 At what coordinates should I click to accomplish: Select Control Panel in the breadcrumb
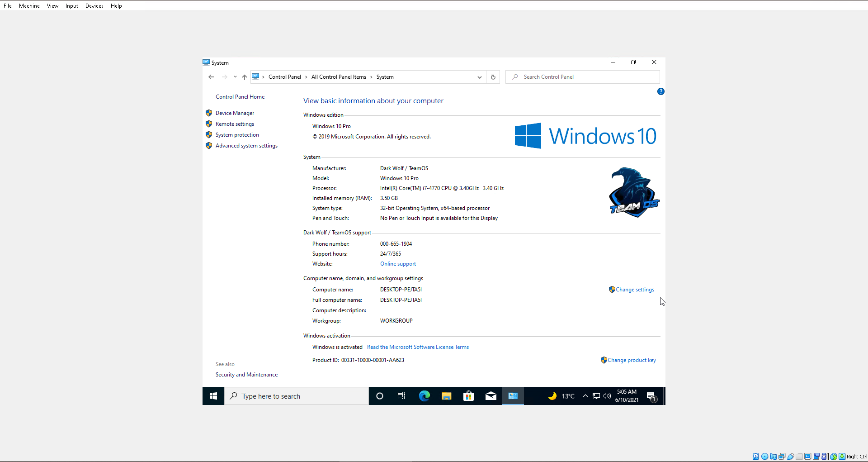[x=284, y=77]
